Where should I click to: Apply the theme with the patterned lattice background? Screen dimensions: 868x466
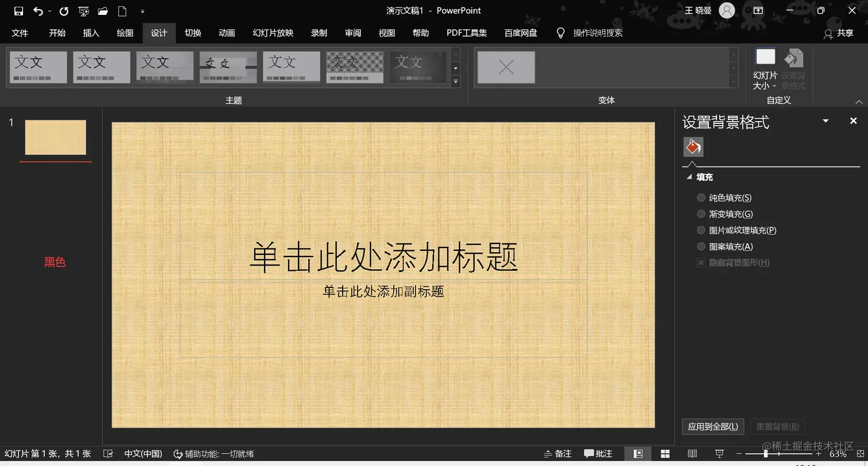coord(355,67)
